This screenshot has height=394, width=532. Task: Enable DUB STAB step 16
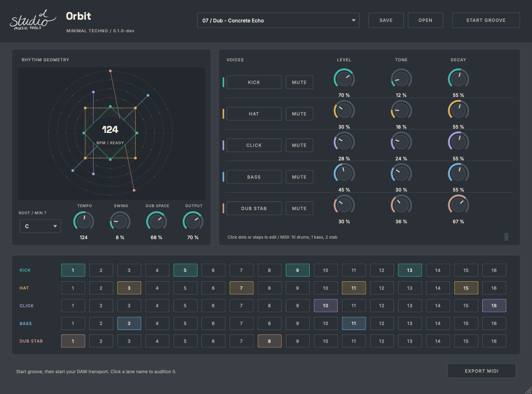click(494, 341)
